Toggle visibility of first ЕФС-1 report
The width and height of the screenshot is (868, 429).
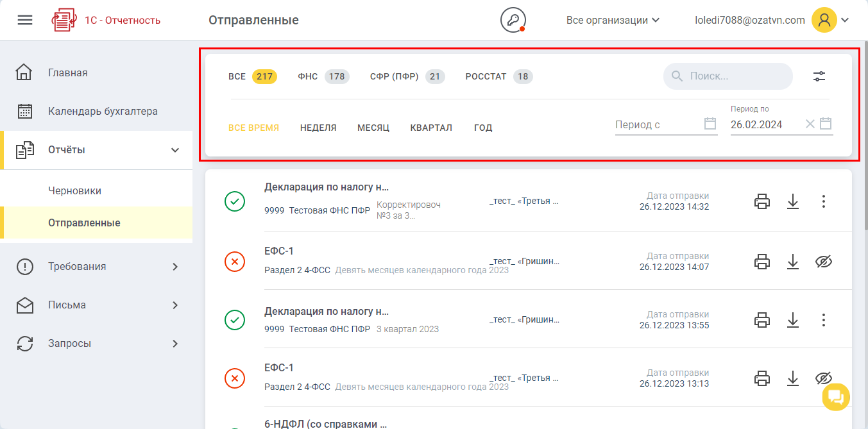824,262
